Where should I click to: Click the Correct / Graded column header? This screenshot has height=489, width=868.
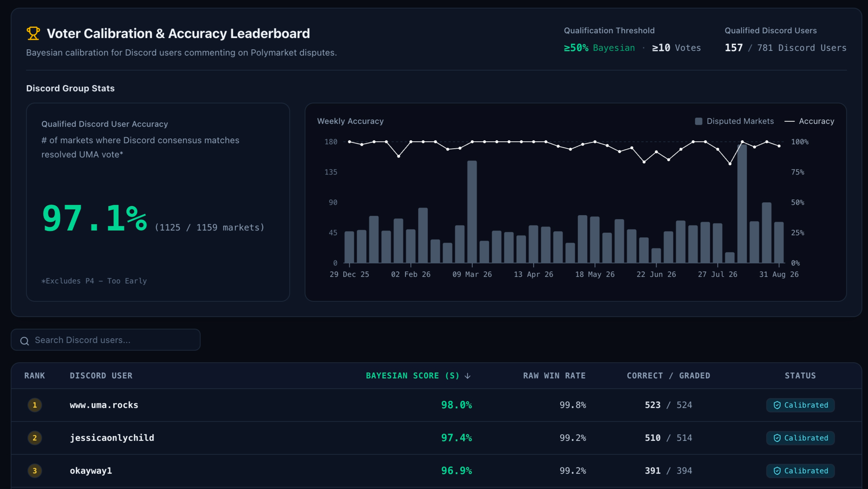click(x=668, y=376)
